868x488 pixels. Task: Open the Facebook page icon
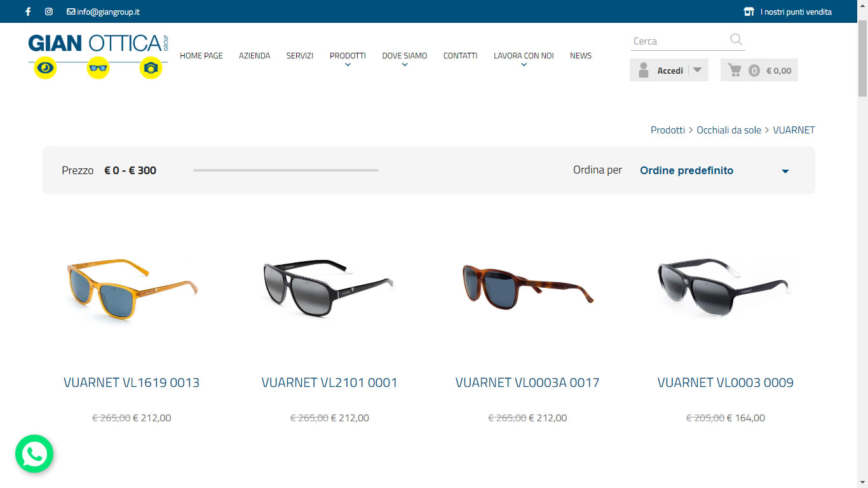(x=28, y=11)
